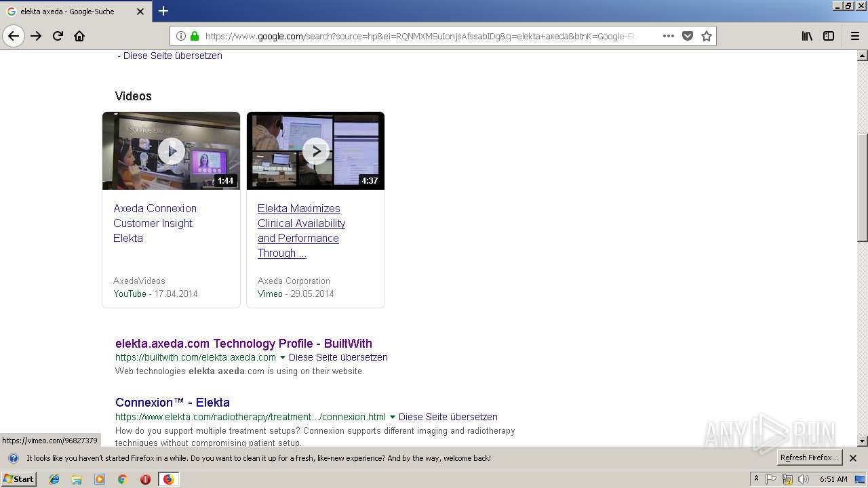Click the Action Center flag icon
This screenshot has width=868, height=488.
point(771,479)
